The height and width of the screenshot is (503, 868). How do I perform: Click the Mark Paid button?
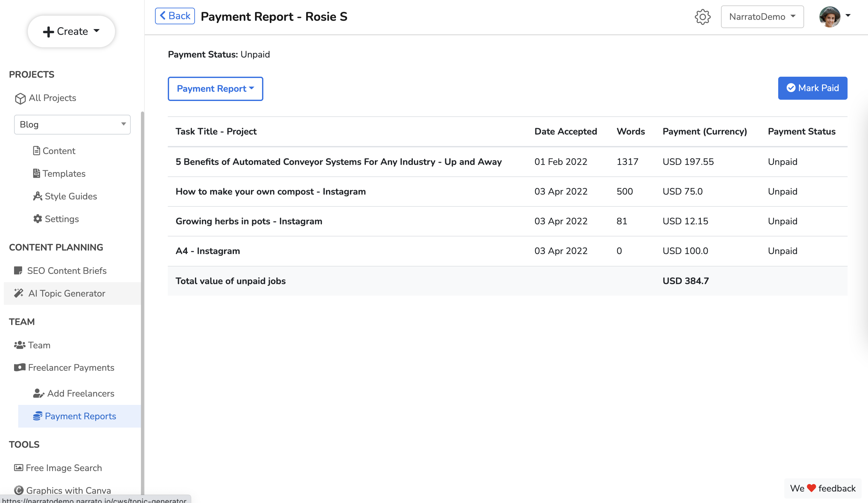[812, 88]
